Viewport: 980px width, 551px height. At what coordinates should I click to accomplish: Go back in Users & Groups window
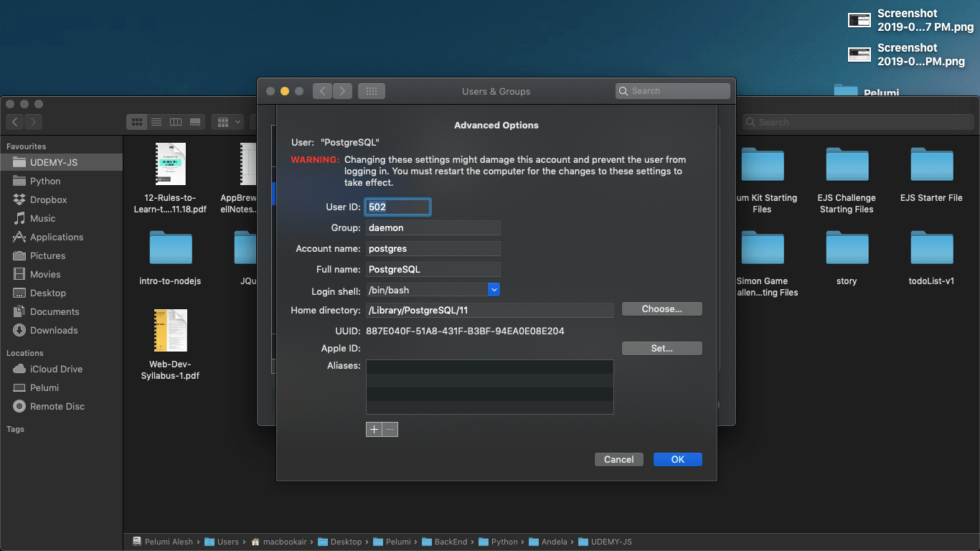tap(322, 91)
